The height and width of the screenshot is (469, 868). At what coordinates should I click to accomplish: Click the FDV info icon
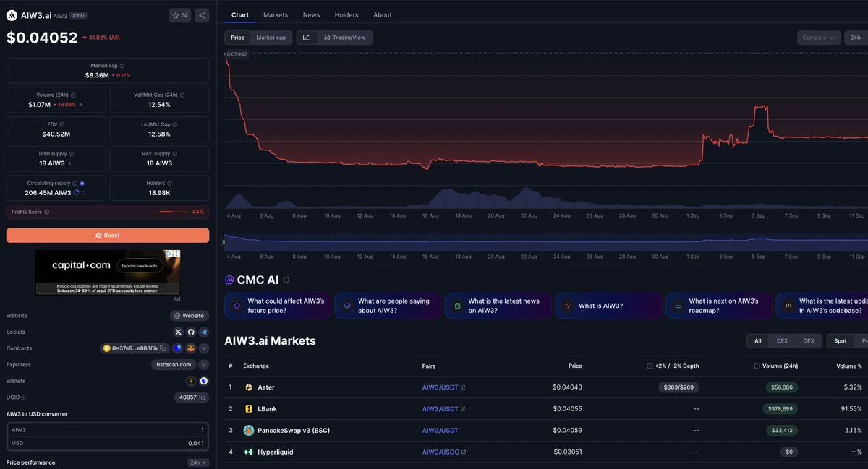point(61,124)
